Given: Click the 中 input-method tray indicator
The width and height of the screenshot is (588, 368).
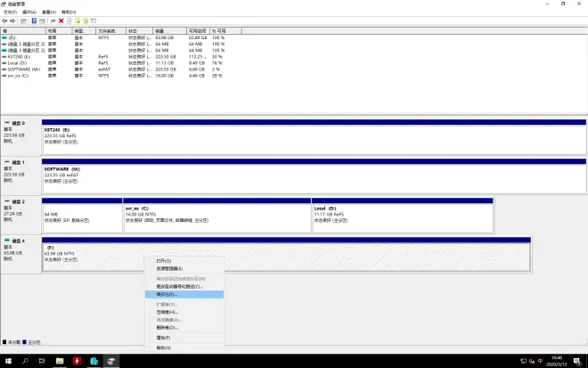Looking at the screenshot, I should click(541, 361).
